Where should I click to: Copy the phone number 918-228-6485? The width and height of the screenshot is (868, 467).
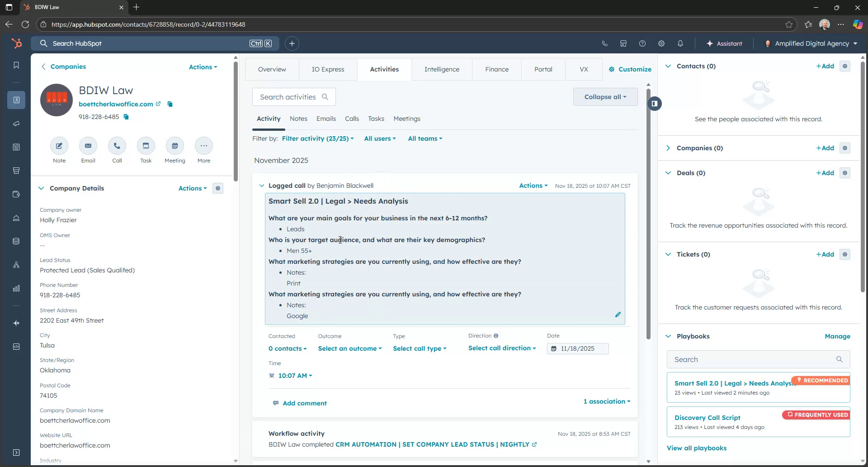click(126, 117)
